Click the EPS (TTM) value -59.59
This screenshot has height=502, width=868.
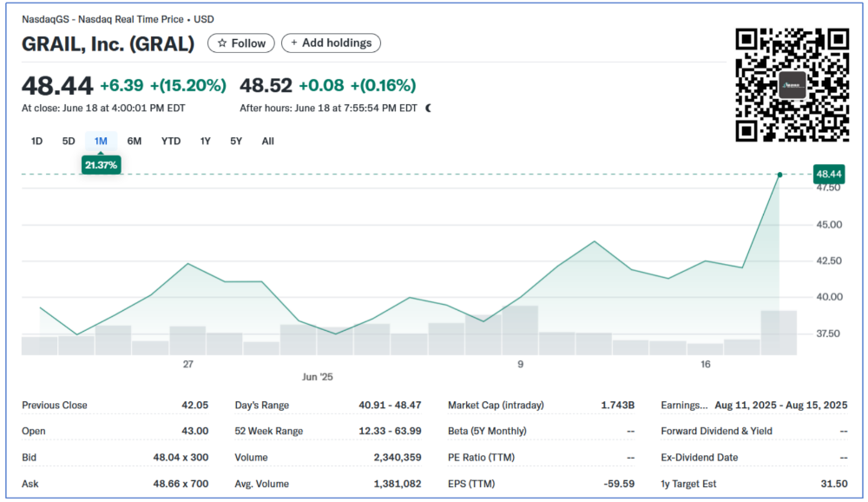pos(619,484)
